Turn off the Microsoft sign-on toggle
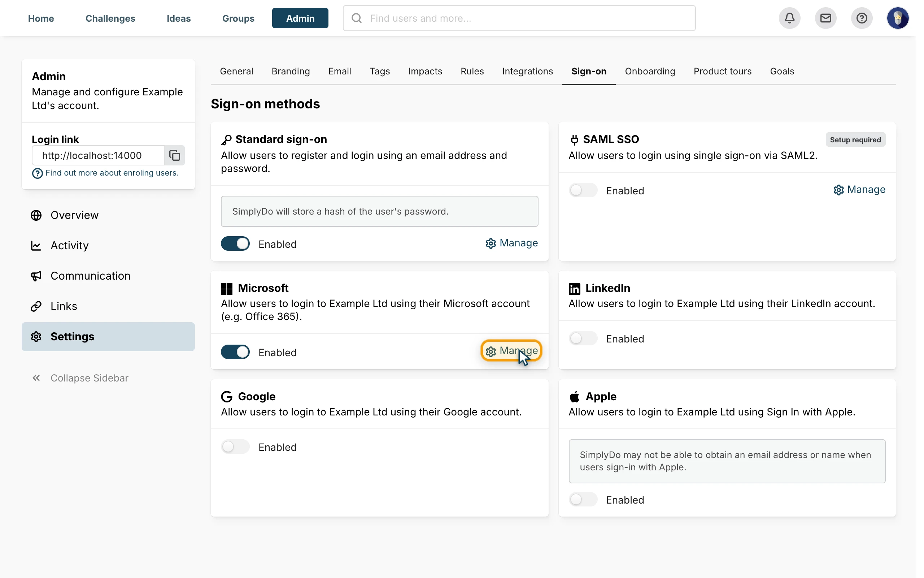The height and width of the screenshot is (578, 924). tap(235, 352)
